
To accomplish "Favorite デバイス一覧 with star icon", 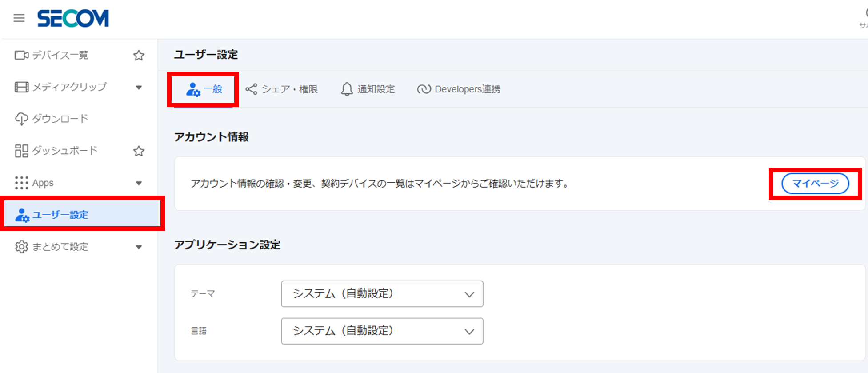I will 139,55.
